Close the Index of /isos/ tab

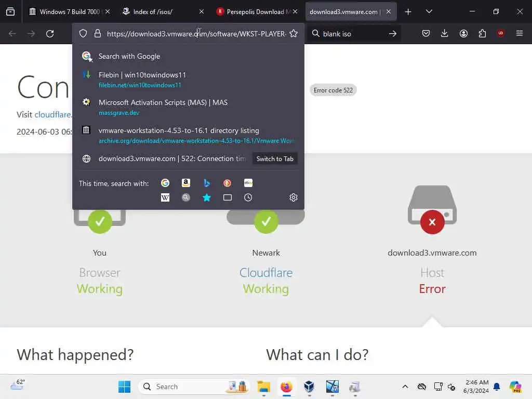pyautogui.click(x=202, y=11)
